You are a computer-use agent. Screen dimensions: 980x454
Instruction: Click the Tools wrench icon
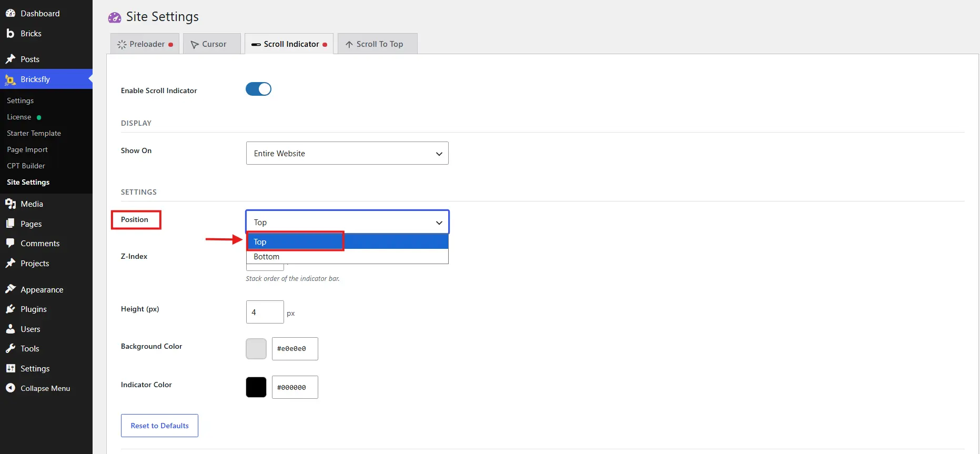(x=11, y=348)
